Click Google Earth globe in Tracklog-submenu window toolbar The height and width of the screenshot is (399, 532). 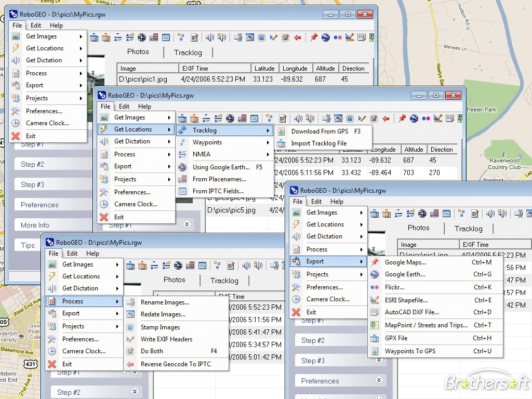(414, 118)
